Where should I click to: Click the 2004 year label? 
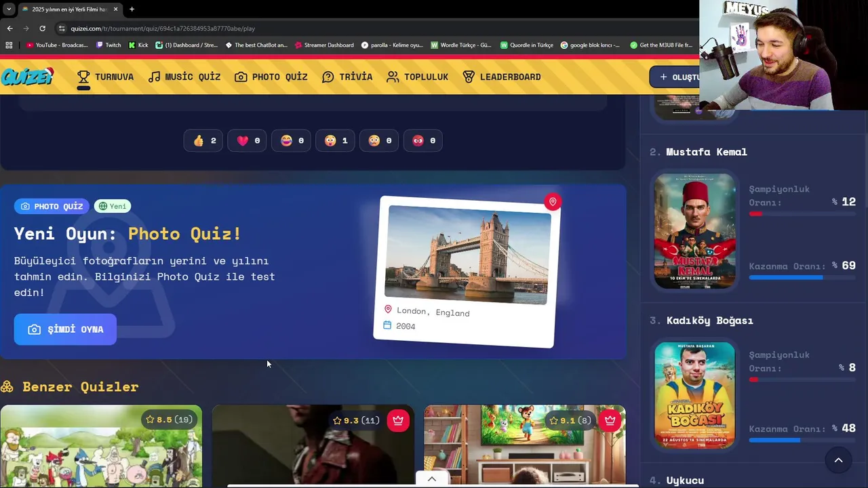tap(406, 326)
